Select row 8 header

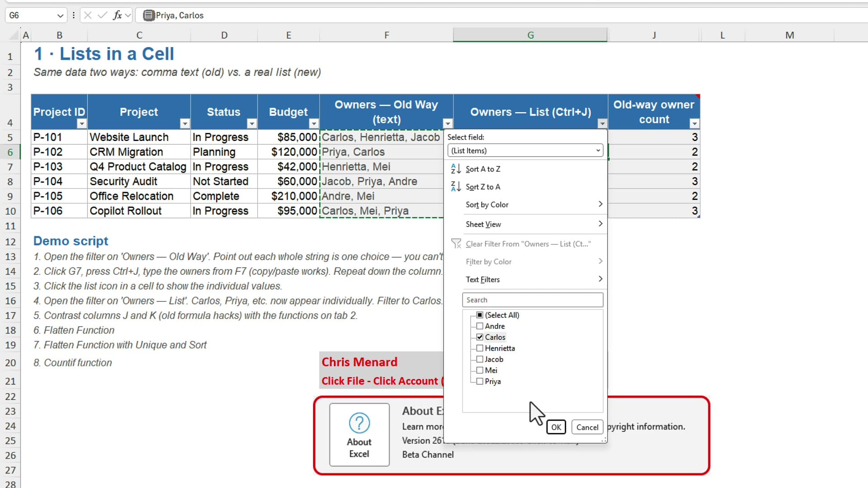coord(10,182)
